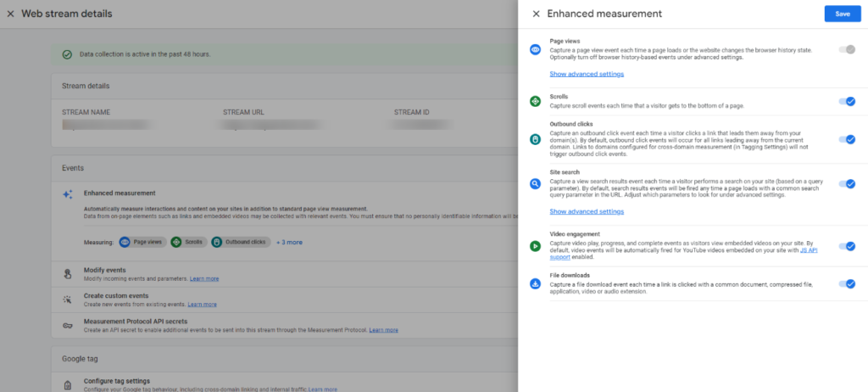This screenshot has height=392, width=868.
Task: Disable the Scrolls toggle
Action: (x=847, y=101)
